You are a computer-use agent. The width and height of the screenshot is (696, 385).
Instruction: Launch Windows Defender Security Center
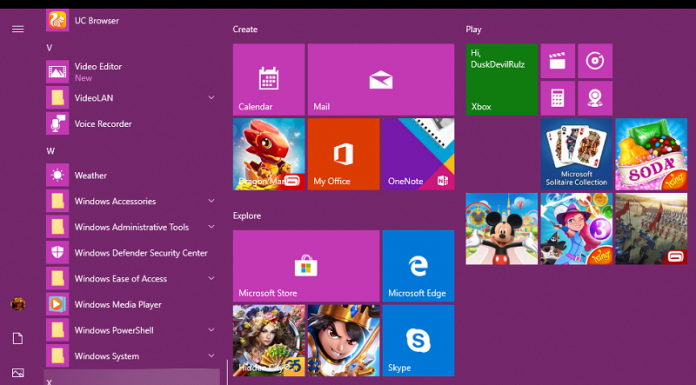click(x=132, y=253)
